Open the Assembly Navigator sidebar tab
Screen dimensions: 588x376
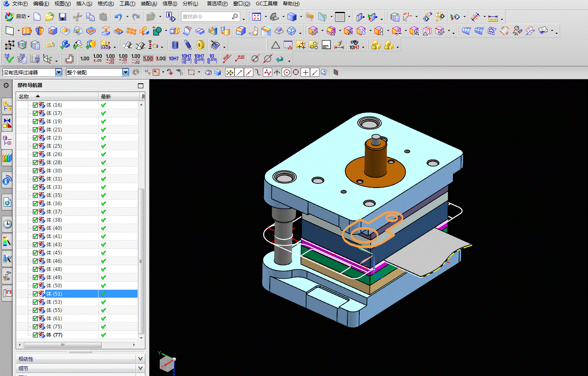[x=7, y=106]
